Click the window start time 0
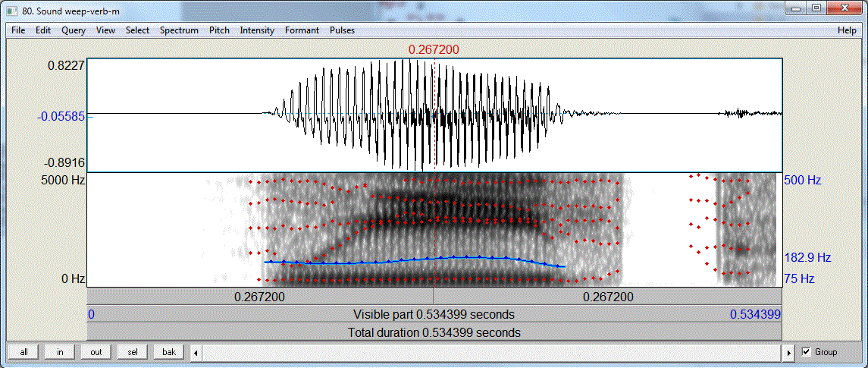The width and height of the screenshot is (868, 368). [x=91, y=315]
